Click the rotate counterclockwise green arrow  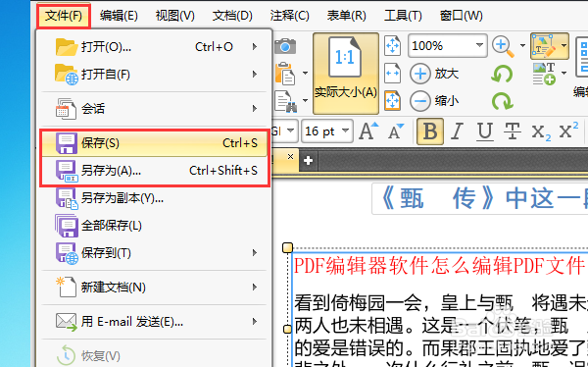point(502,74)
